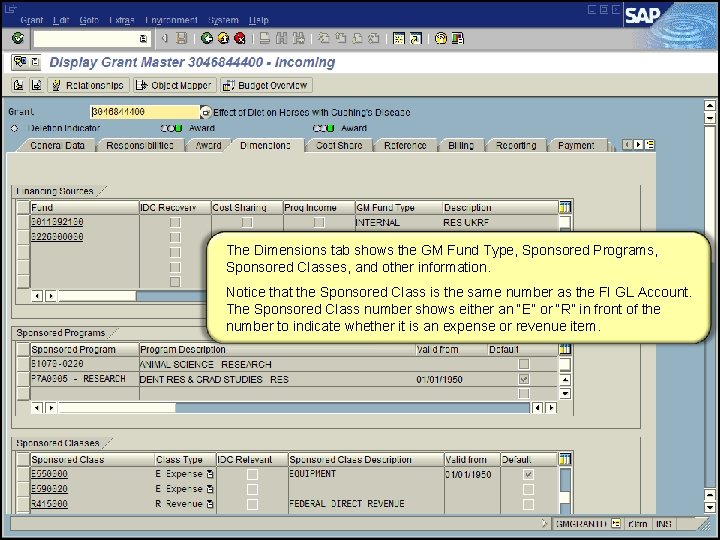Open the System menu
720x540 pixels.
click(x=223, y=20)
